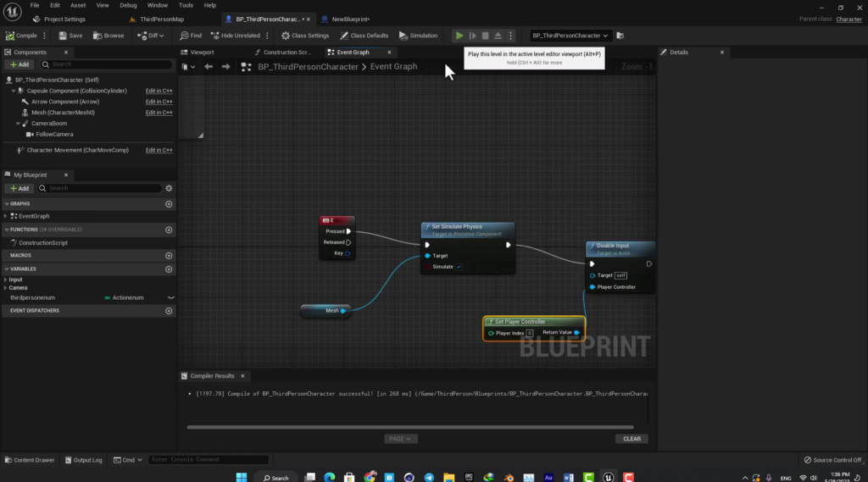Viewport: 868px width, 482px height.
Task: Expand the Camera variable category
Action: pyautogui.click(x=6, y=288)
